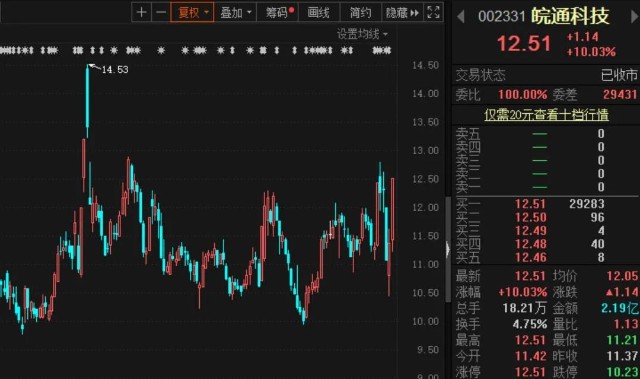The image size is (640, 379).
Task: Click the 卖一 sell-one row label
Action: click(x=468, y=187)
